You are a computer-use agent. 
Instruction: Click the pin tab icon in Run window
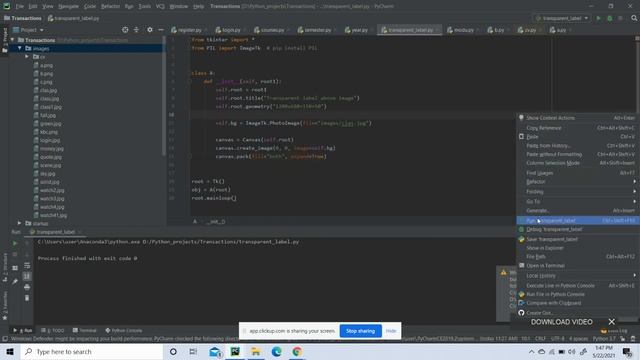pyautogui.click(x=15, y=282)
